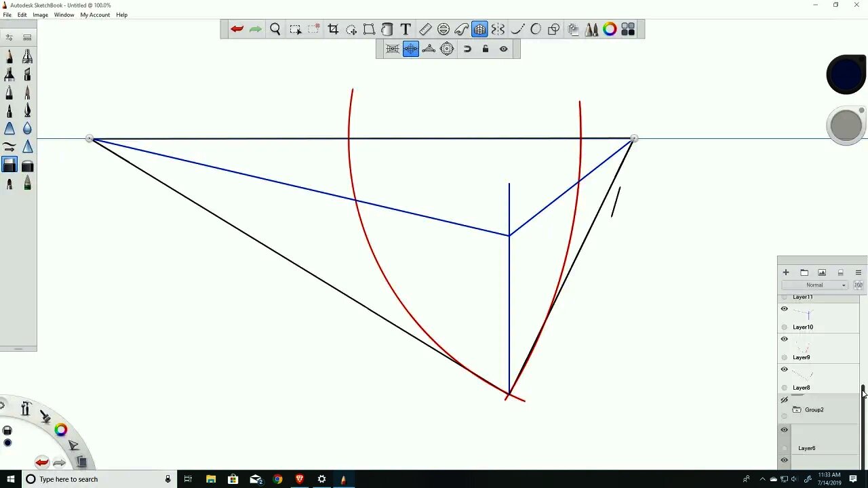Add a new layer group folder
Screen dimensions: 868x488
(x=804, y=272)
